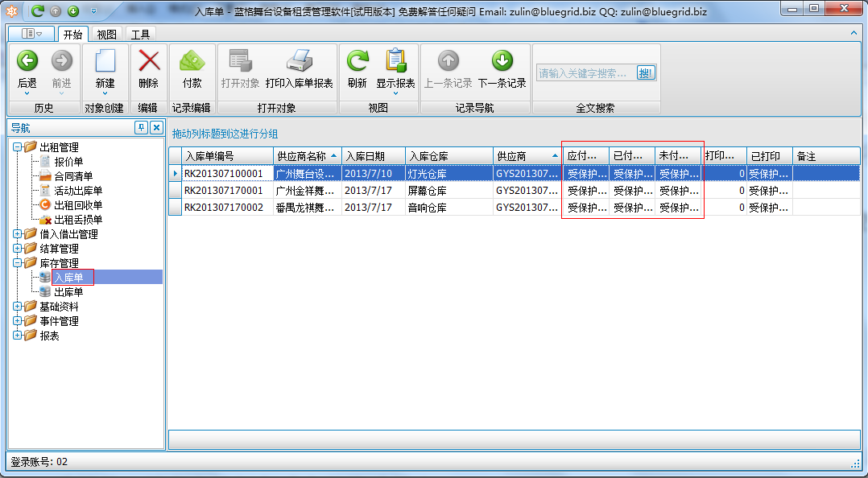
Task: Expand the 基础资料 tree node
Action: (x=17, y=307)
